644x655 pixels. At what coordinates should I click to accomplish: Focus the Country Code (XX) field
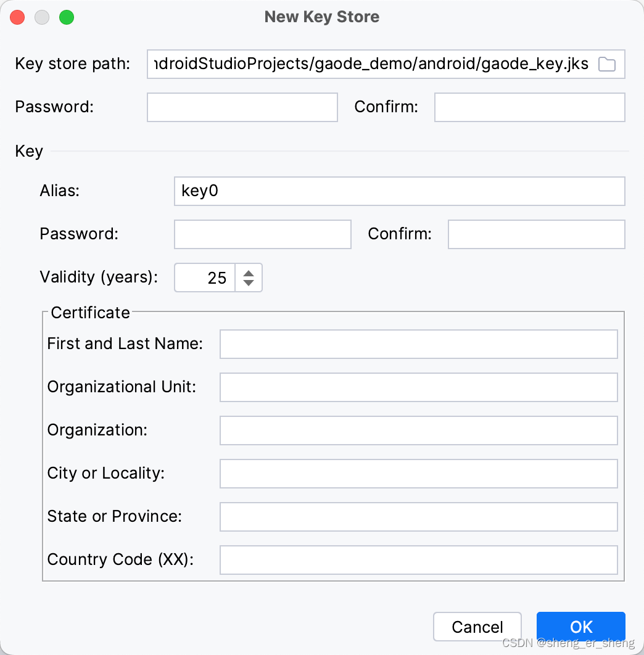click(419, 560)
